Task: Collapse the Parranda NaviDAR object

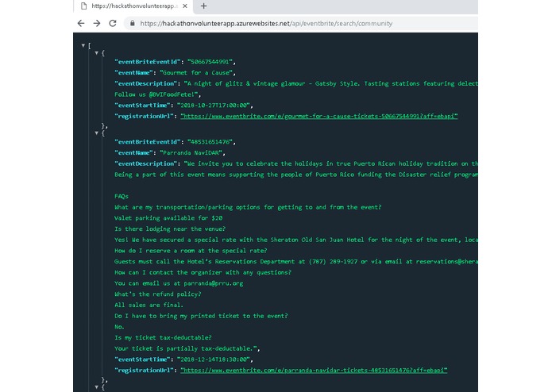Action: [96, 133]
